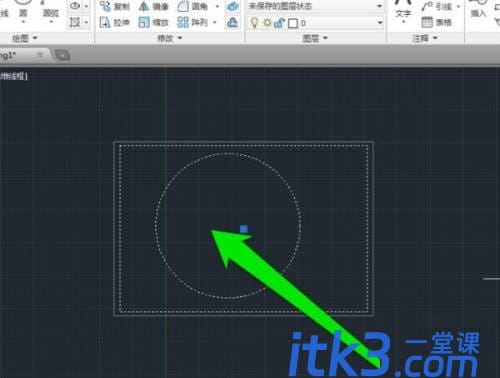The image size is (500, 378).
Task: Open dropdown arrow below 圆弧 arc tool
Action: 51,22
